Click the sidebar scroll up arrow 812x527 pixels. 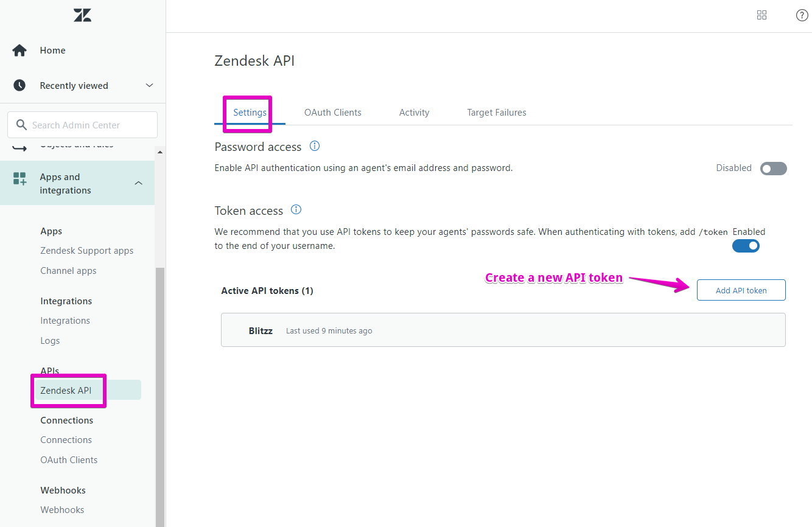click(x=161, y=152)
